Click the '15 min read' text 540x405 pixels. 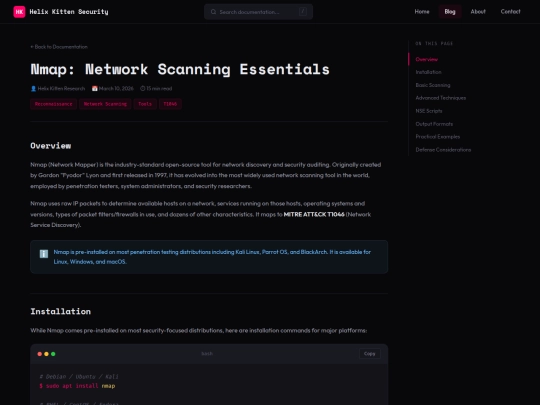click(159, 89)
